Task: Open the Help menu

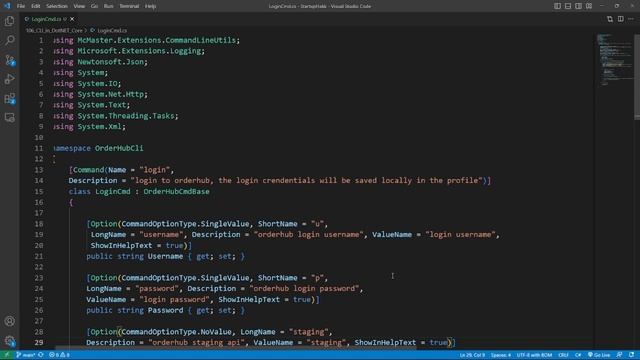Action: coord(151,6)
